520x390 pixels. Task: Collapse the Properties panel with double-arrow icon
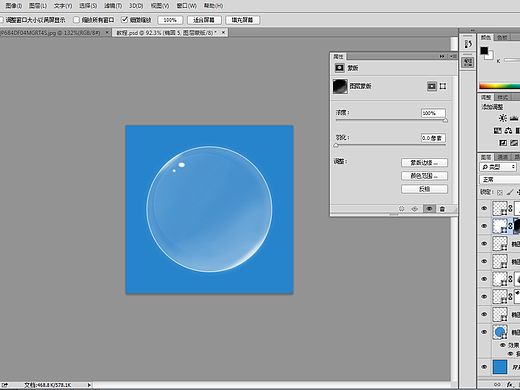coord(442,56)
